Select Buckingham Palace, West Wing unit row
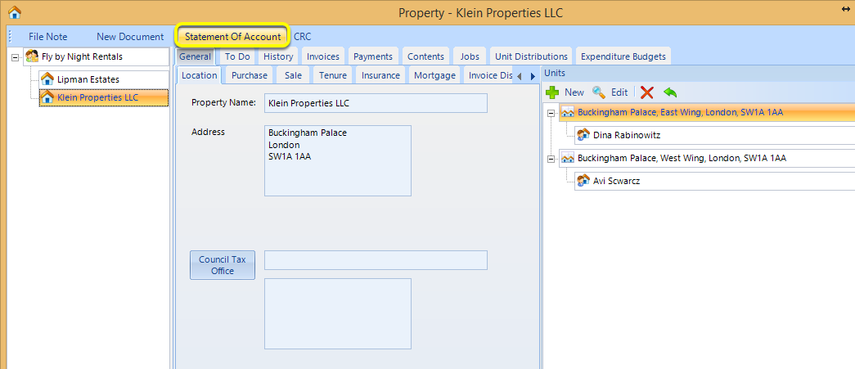The image size is (855, 369). click(x=707, y=159)
